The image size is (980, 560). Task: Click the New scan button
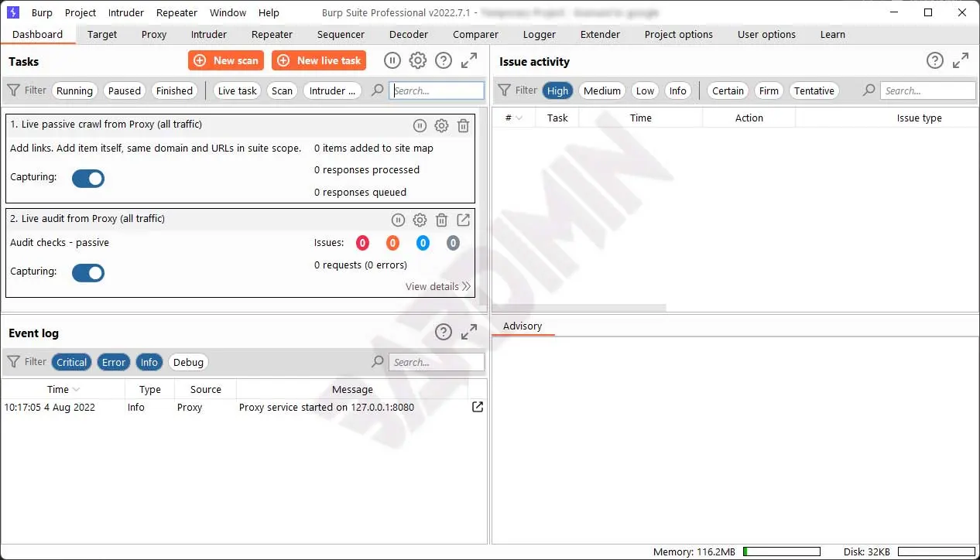coord(226,60)
